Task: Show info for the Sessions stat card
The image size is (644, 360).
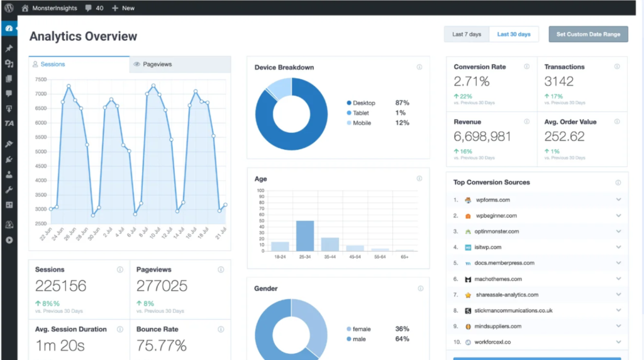Action: pyautogui.click(x=120, y=269)
